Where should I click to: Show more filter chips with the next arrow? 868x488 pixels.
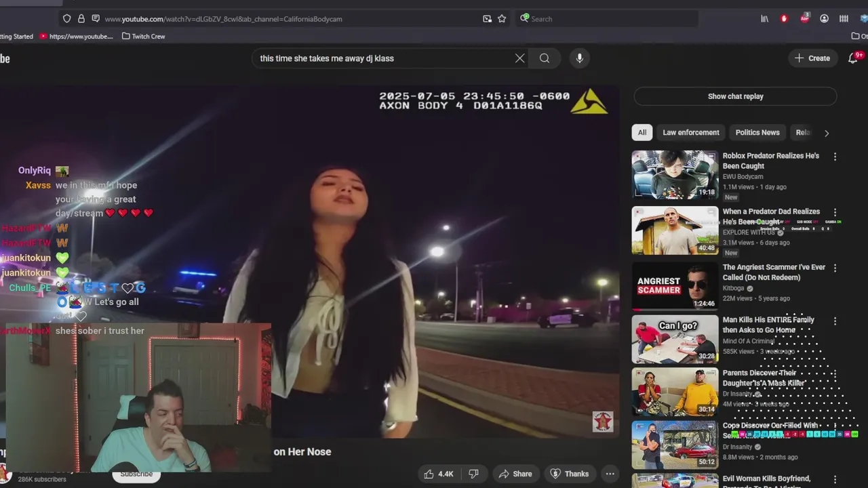826,133
